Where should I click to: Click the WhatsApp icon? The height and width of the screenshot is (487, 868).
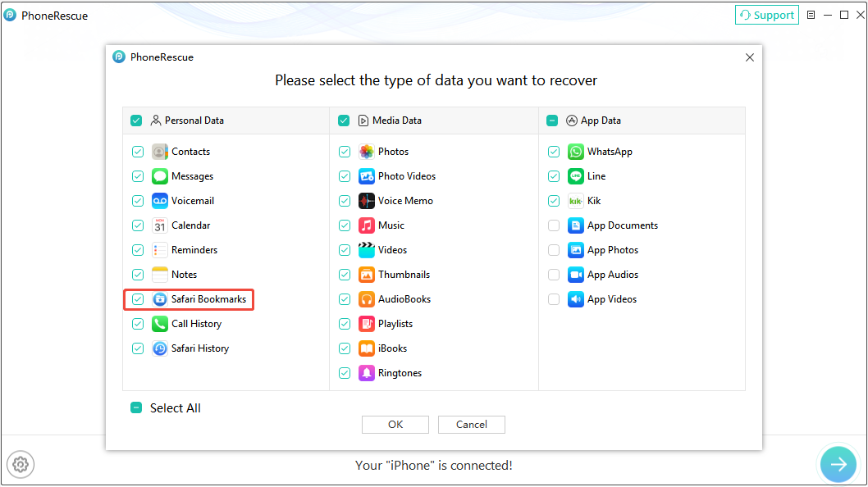point(576,152)
